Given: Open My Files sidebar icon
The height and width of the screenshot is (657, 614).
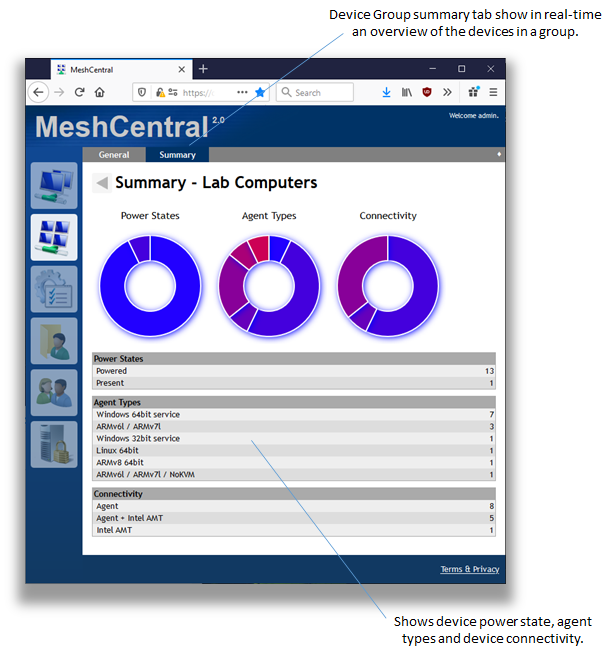Looking at the screenshot, I should [x=54, y=341].
